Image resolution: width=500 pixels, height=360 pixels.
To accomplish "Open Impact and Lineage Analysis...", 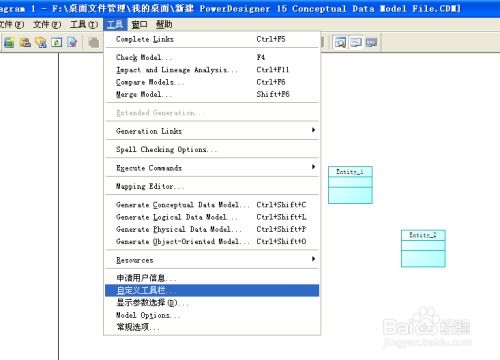I will 212,70.
